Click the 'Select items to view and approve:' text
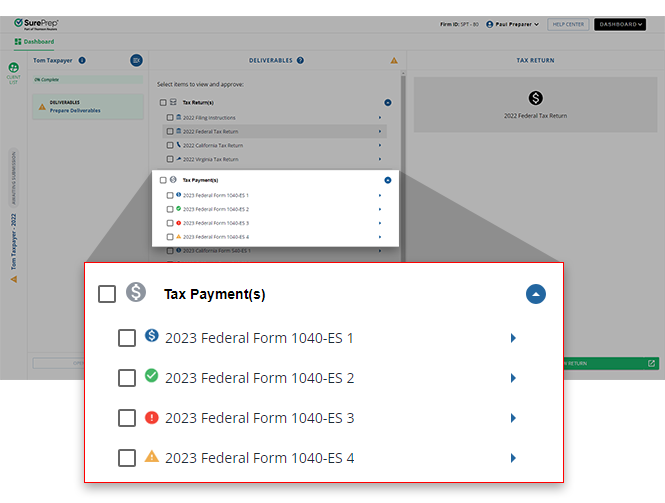 pos(200,84)
